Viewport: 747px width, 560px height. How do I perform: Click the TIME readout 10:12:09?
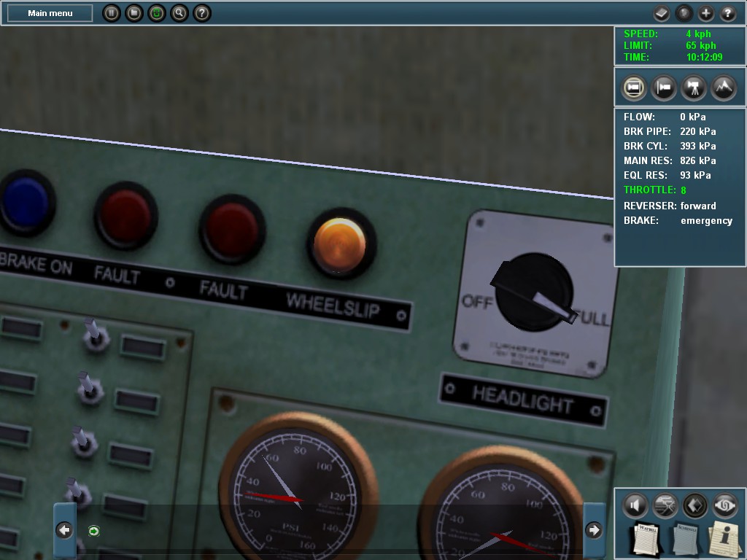[x=673, y=57]
